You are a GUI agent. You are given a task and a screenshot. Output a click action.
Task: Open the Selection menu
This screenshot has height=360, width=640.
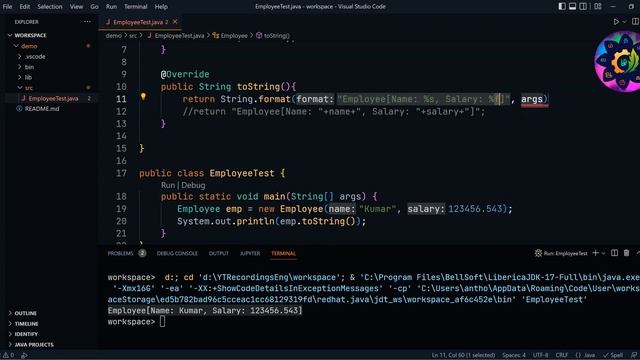(x=50, y=7)
